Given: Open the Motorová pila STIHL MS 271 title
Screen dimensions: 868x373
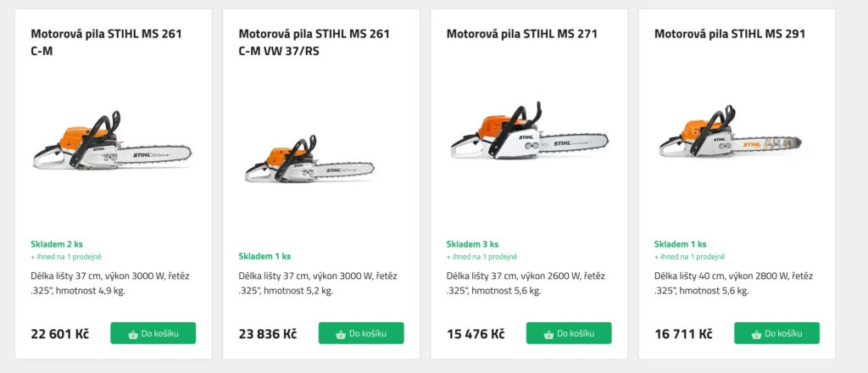Looking at the screenshot, I should [x=522, y=35].
